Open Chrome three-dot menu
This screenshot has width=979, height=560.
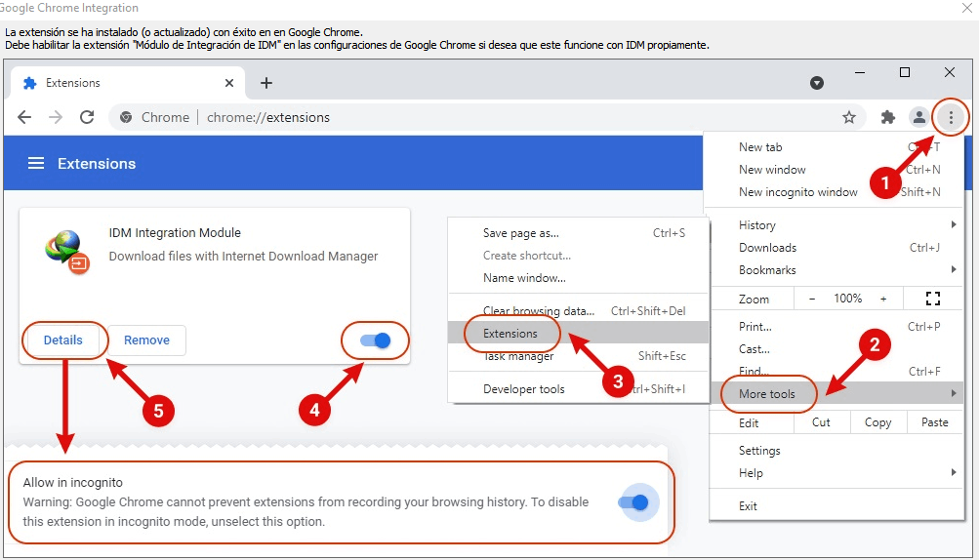click(x=951, y=117)
